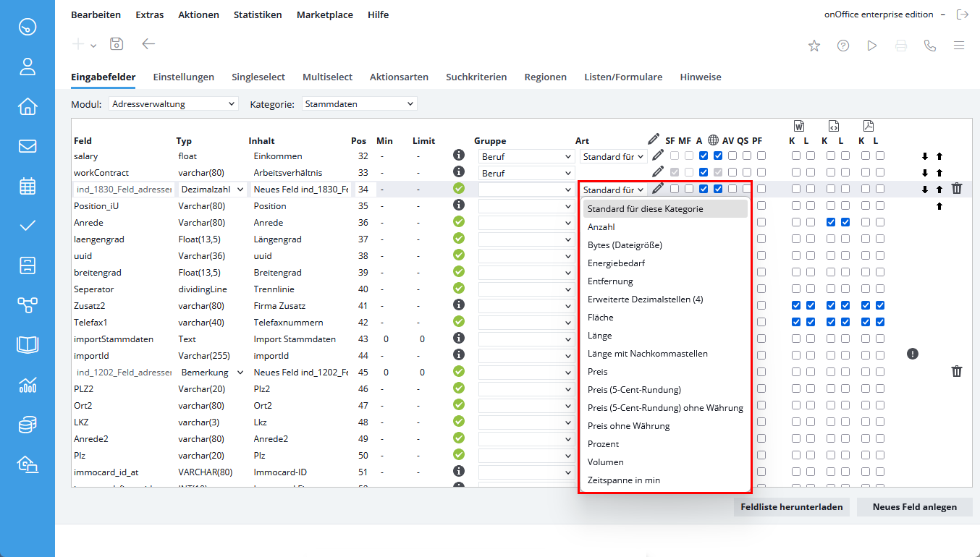Open the open-book icon in sidebar
This screenshot has width=980, height=557.
[28, 345]
